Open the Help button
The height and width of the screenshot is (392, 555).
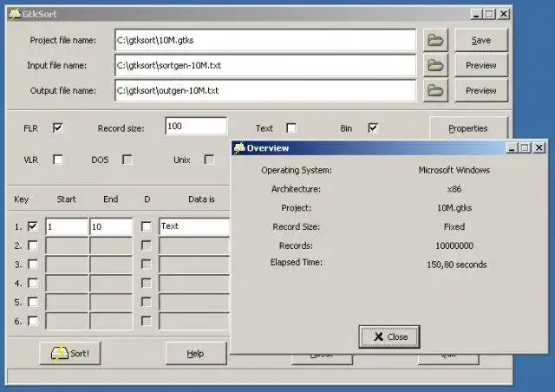pos(195,353)
